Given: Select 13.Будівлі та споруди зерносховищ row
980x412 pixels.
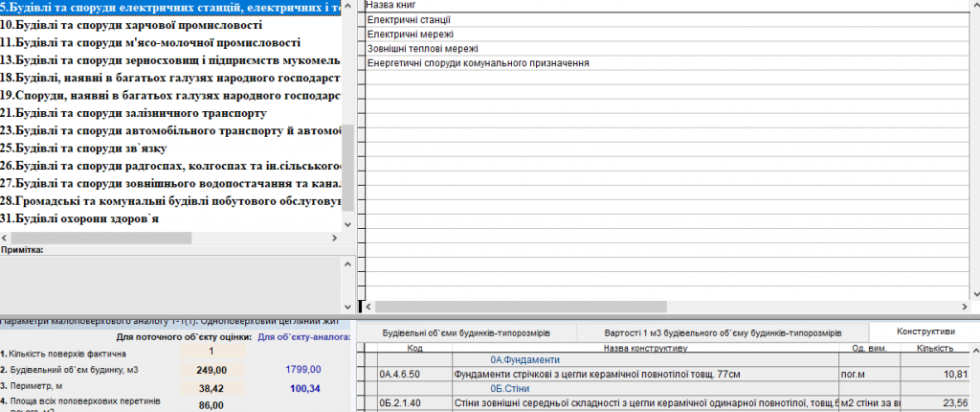Looking at the screenshot, I should tap(170, 60).
